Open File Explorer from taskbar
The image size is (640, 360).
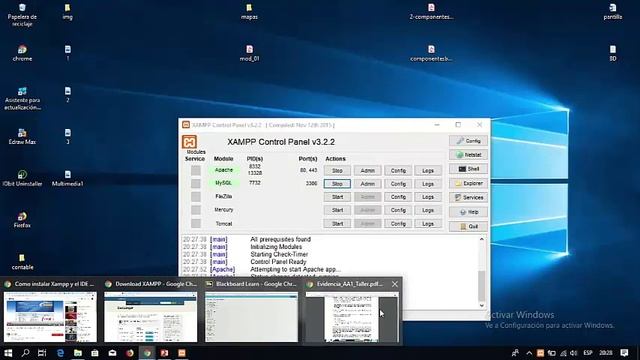coord(78,353)
